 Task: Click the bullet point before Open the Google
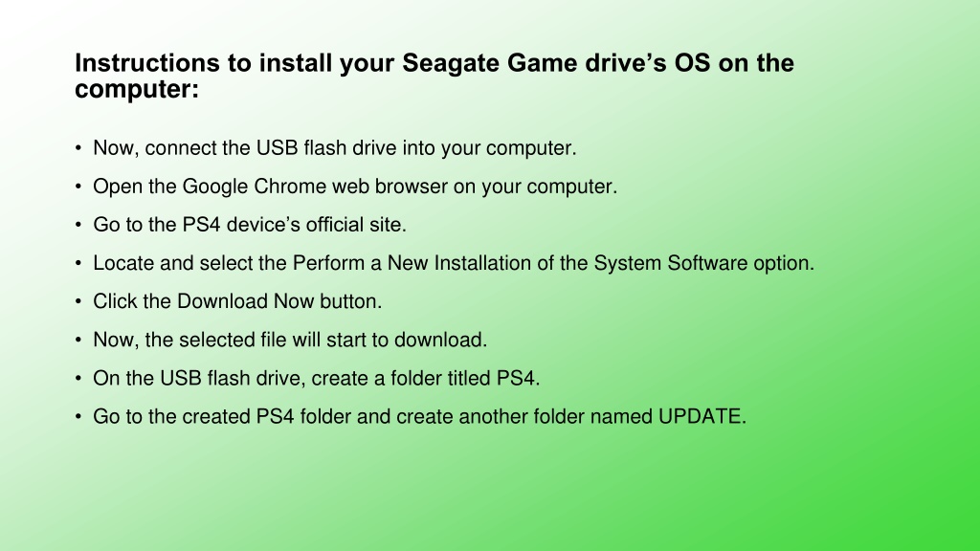pos(78,187)
